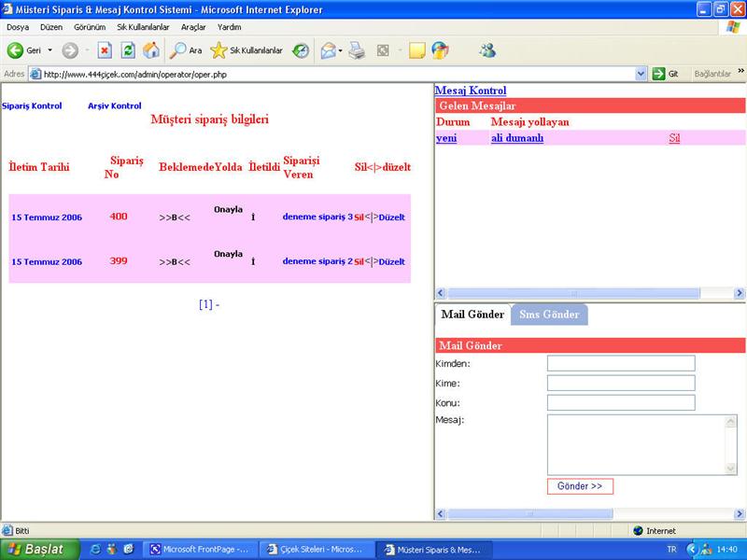Viewport: 747px width, 560px height.
Task: Expand the Bağlantılar links chevron
Action: coord(740,71)
